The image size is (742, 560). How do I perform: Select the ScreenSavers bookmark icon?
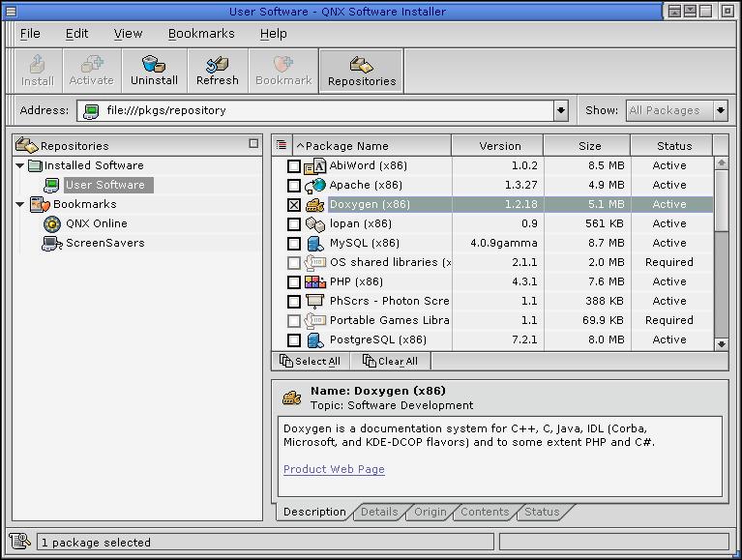tap(52, 243)
